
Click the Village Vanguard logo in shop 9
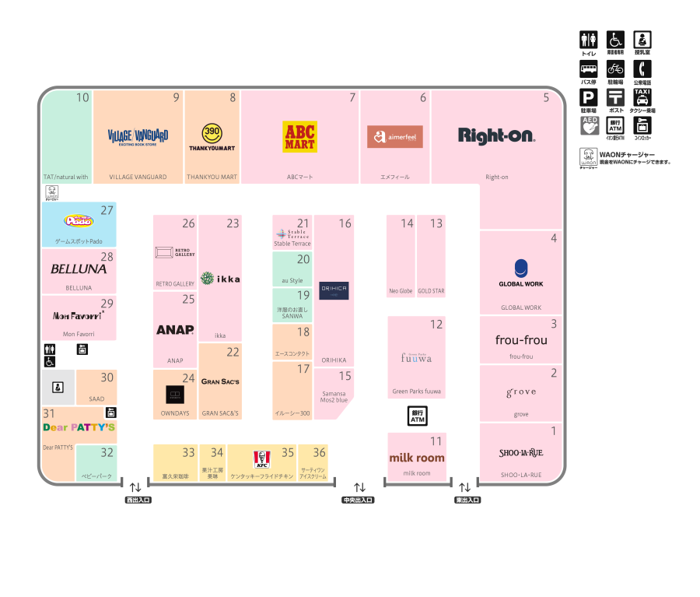click(x=138, y=137)
